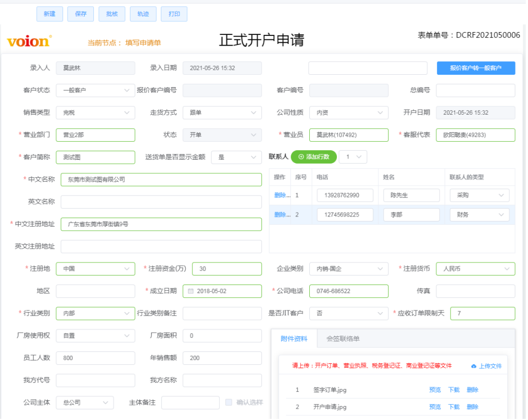Open the 注册货币 dropdown
This screenshot has width=528, height=420.
pyautogui.click(x=476, y=269)
